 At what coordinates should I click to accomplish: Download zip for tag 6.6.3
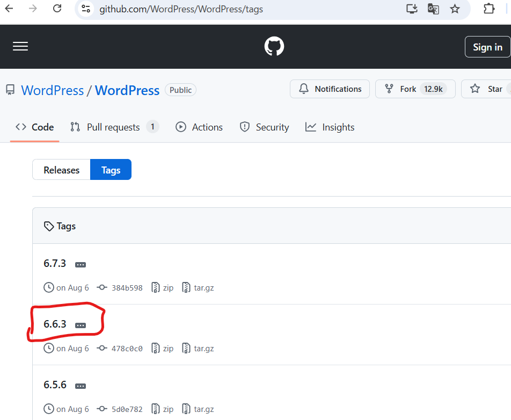tap(163, 348)
